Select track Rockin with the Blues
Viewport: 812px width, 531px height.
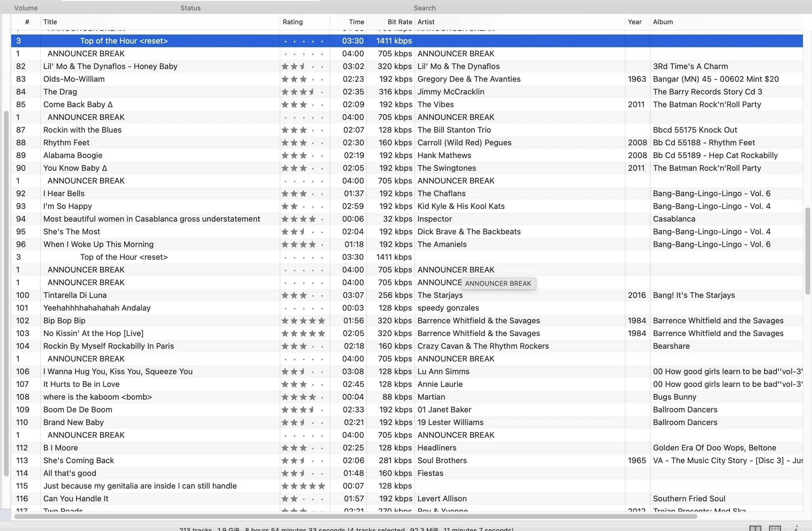click(407, 130)
